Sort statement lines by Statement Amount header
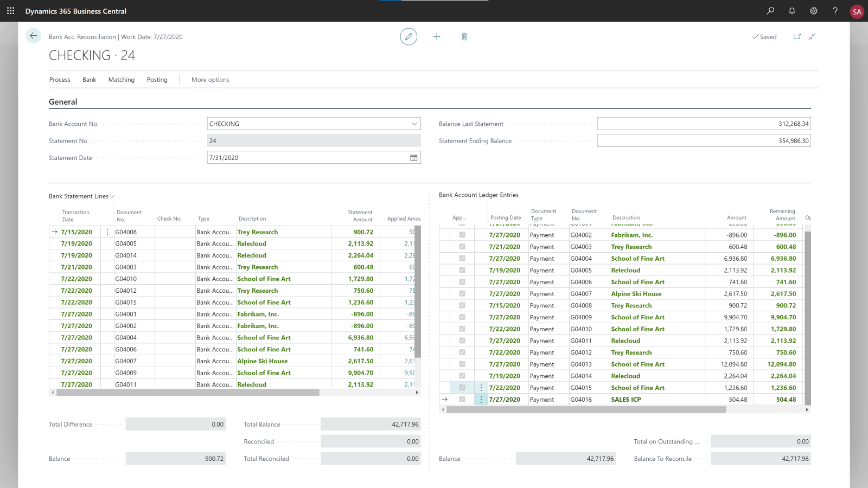 pyautogui.click(x=360, y=216)
